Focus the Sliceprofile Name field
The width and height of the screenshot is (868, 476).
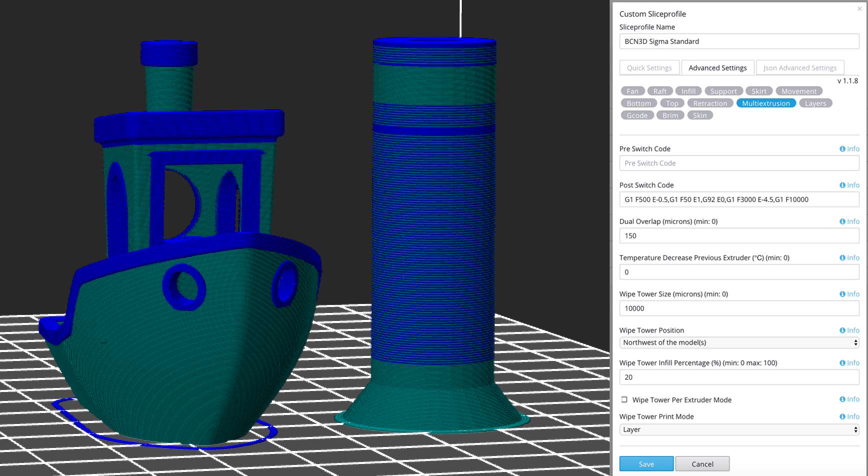(739, 41)
